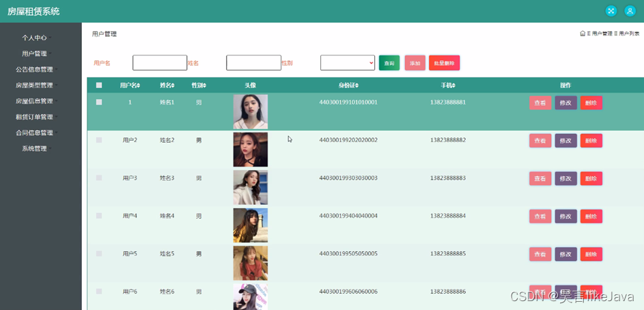Open avatar thumbnail of 用户3
The image size is (644, 310).
[251, 187]
